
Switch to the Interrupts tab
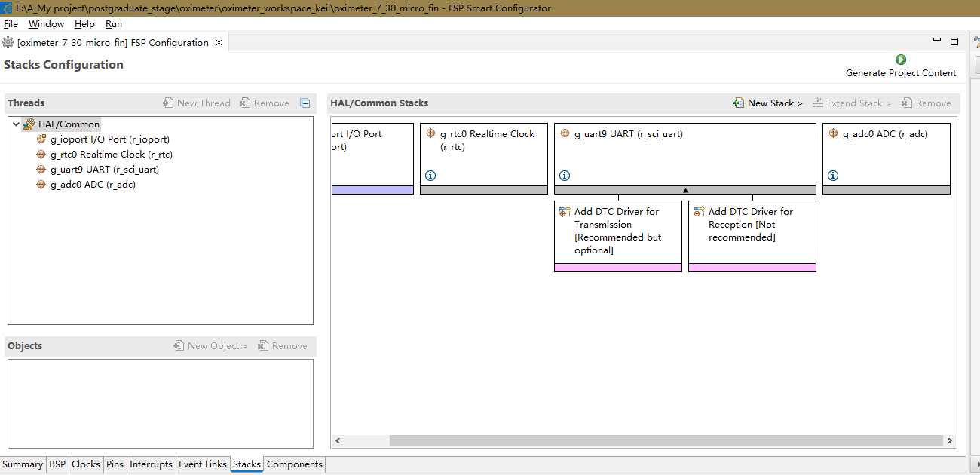[151, 464]
